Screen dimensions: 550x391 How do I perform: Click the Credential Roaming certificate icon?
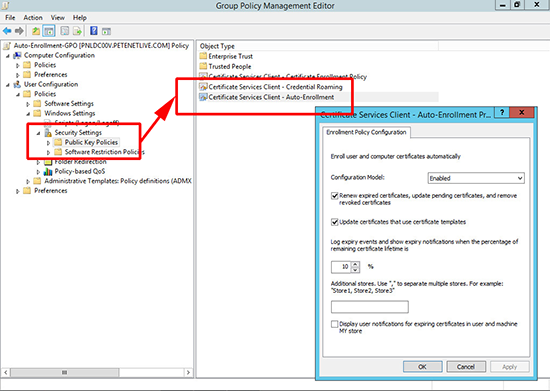coord(203,87)
